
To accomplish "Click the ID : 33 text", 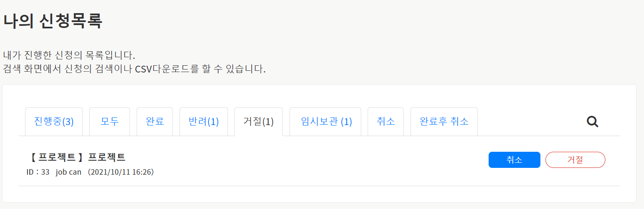I will tap(38, 172).
